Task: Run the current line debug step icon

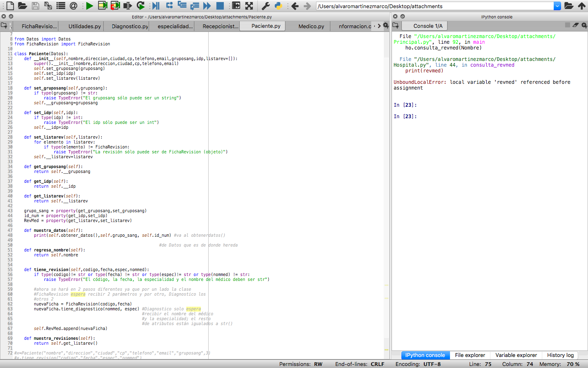Action: tap(169, 6)
